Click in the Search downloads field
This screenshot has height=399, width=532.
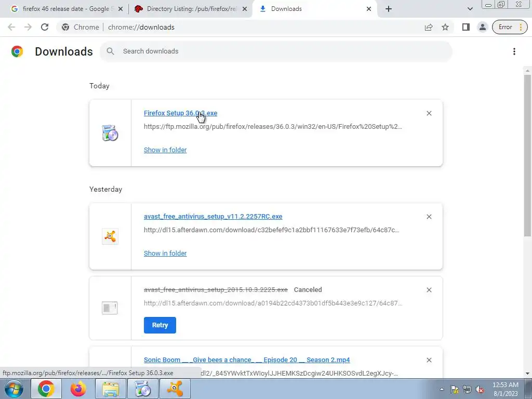pyautogui.click(x=276, y=51)
